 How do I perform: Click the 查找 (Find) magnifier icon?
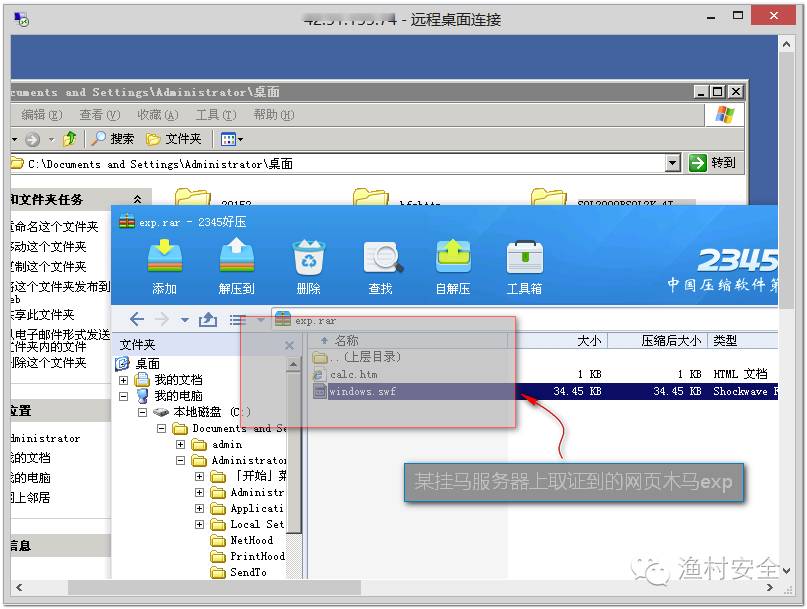[x=382, y=257]
